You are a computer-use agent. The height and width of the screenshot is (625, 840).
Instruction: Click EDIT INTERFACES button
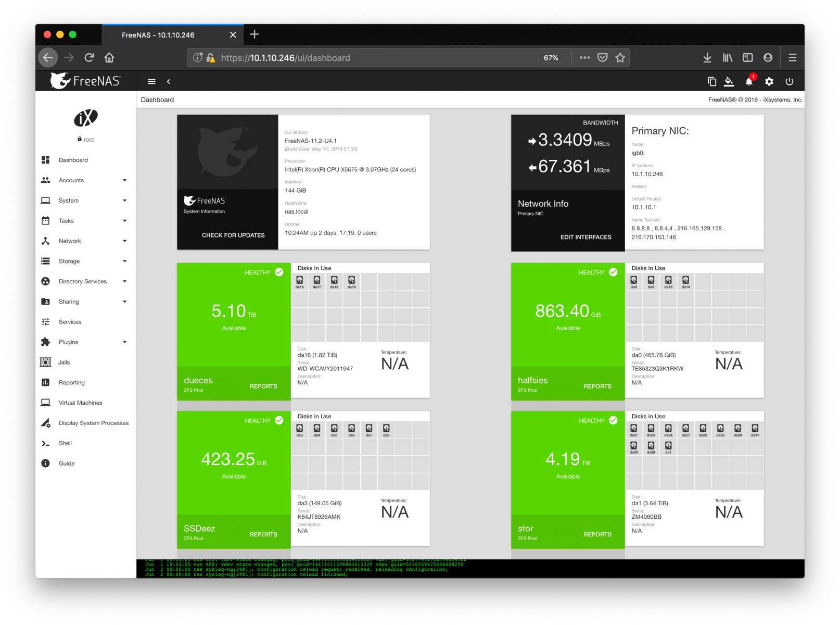[586, 237]
